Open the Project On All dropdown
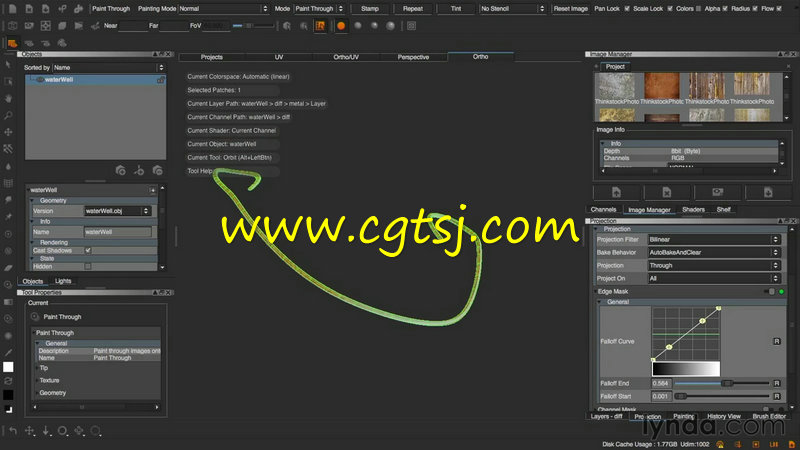 713,279
